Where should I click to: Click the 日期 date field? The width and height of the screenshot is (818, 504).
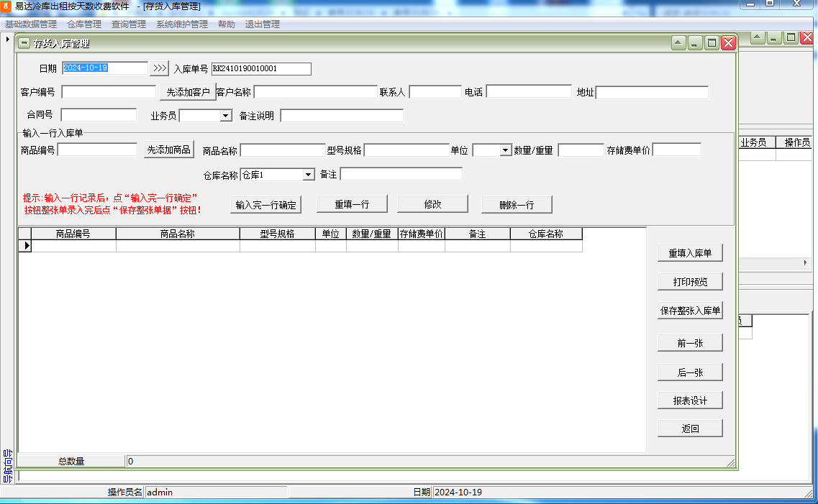105,68
